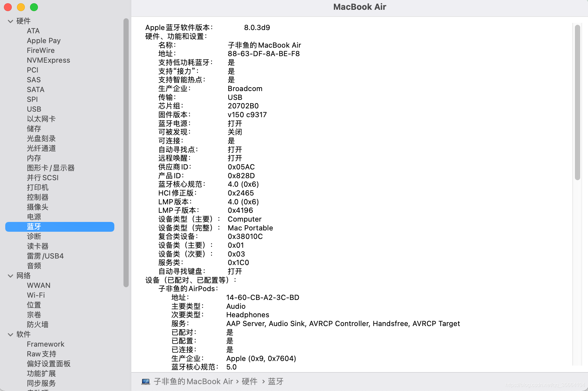The image size is (588, 391).
Task: Select 打印机 in the sidebar
Action: click(x=38, y=188)
